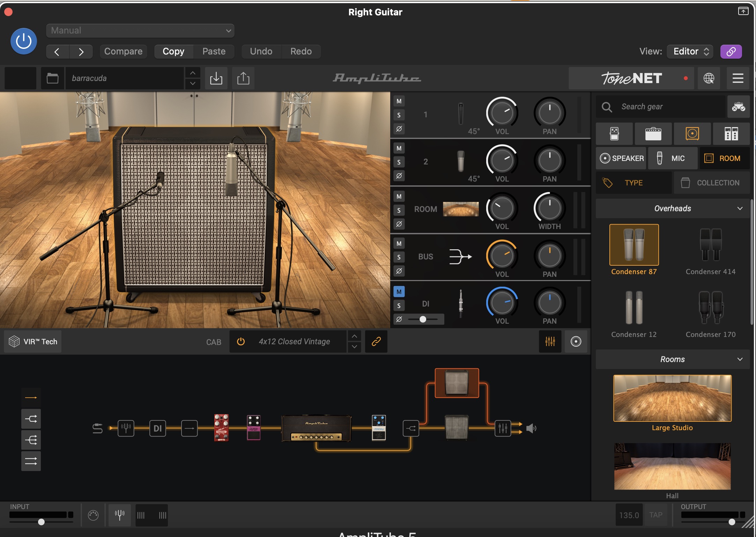The image size is (756, 537).
Task: Open the speaker selection circle icon
Action: pos(576,341)
